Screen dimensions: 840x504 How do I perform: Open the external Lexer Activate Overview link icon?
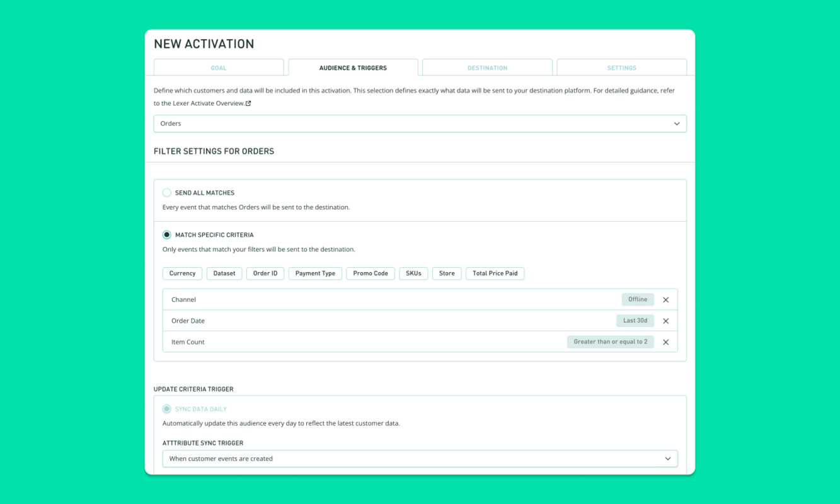pos(246,103)
